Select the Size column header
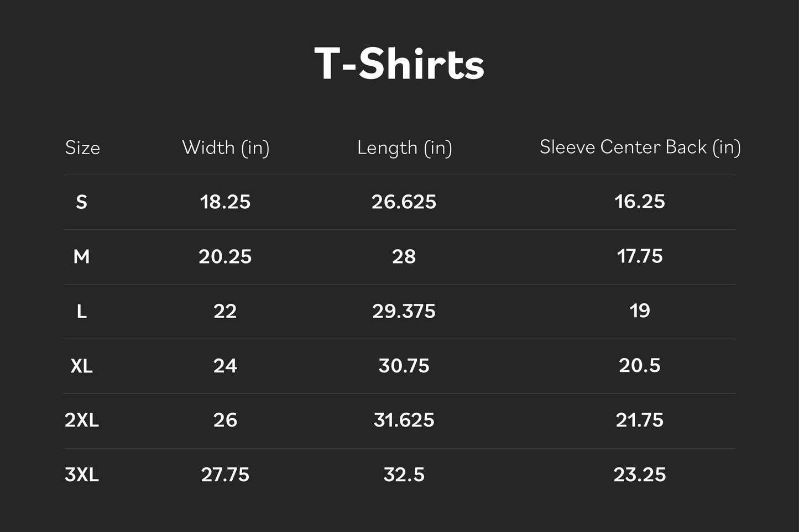 point(82,148)
